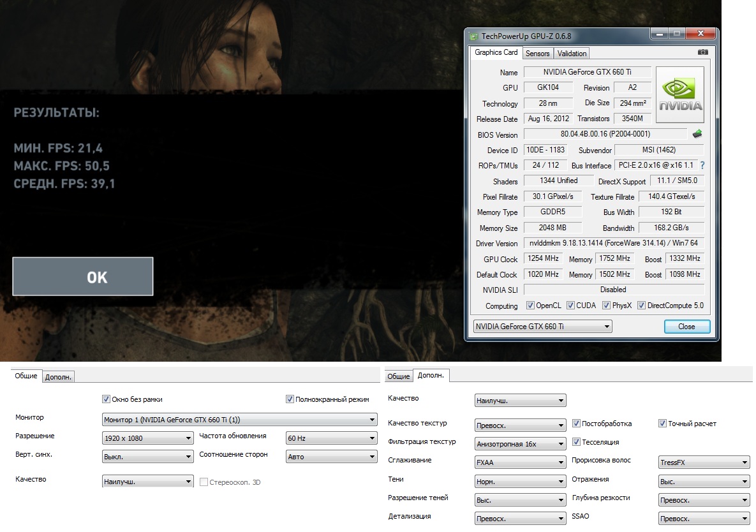Select Общие tab in right settings panel

[399, 376]
